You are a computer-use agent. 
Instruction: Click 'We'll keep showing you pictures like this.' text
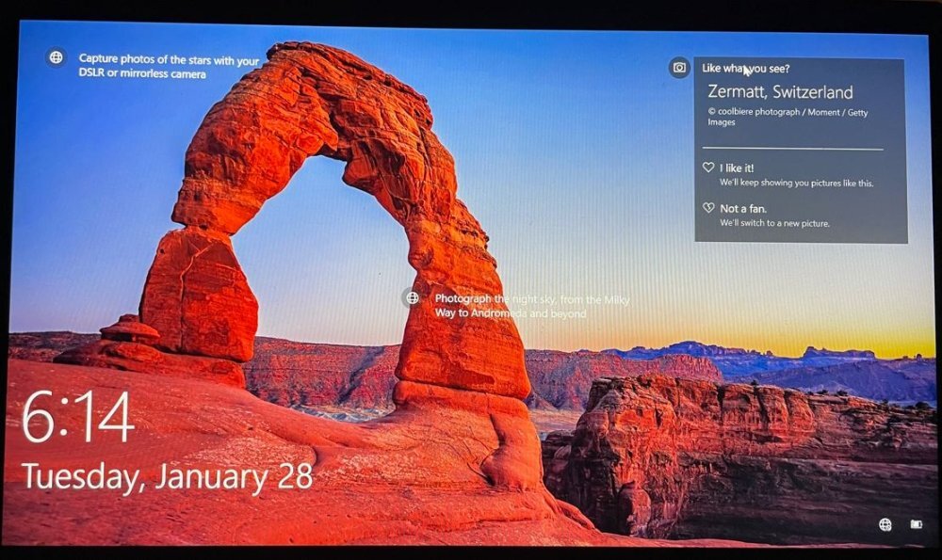click(797, 184)
